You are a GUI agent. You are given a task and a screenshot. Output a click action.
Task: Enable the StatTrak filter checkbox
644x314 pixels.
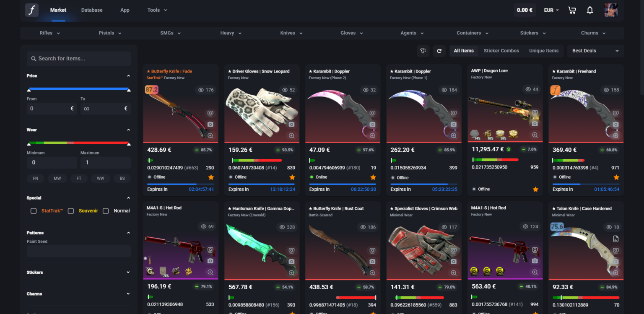coord(34,211)
